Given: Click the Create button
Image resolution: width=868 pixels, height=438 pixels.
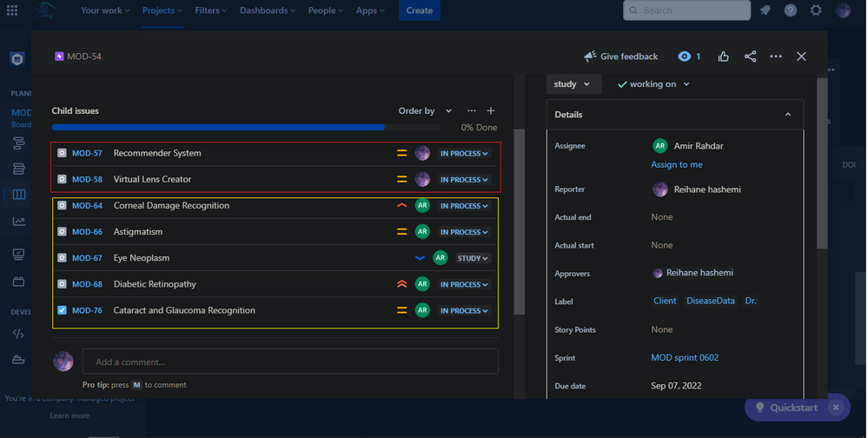Looking at the screenshot, I should (x=419, y=10).
